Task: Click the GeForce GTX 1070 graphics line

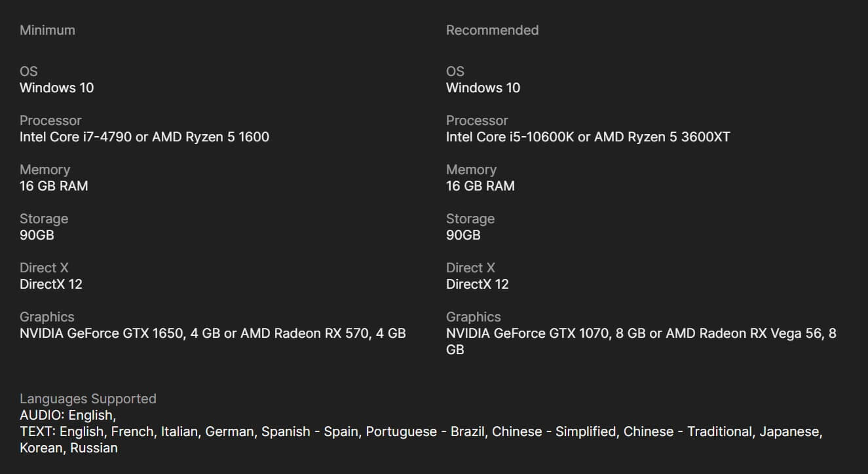Action: coord(641,333)
